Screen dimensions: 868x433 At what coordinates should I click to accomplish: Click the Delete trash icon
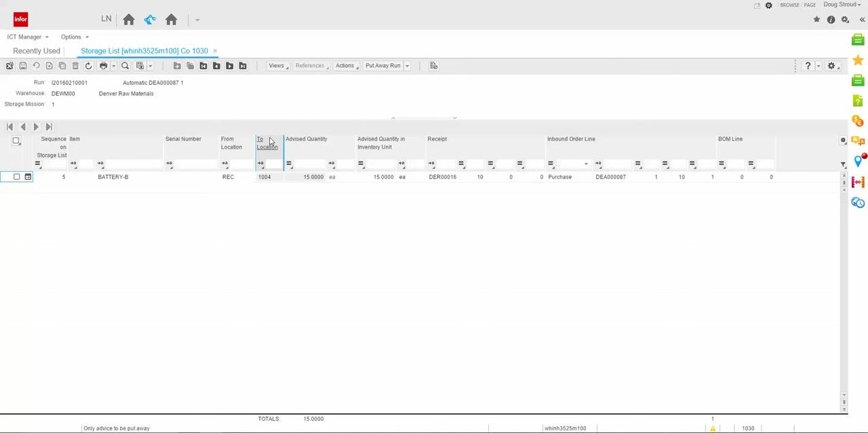[x=75, y=66]
